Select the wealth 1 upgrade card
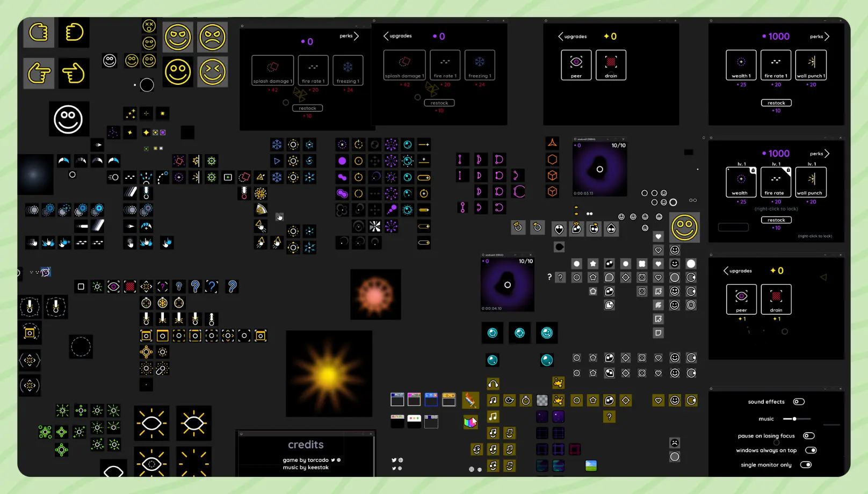Screen dimensions: 868x494 [x=741, y=65]
